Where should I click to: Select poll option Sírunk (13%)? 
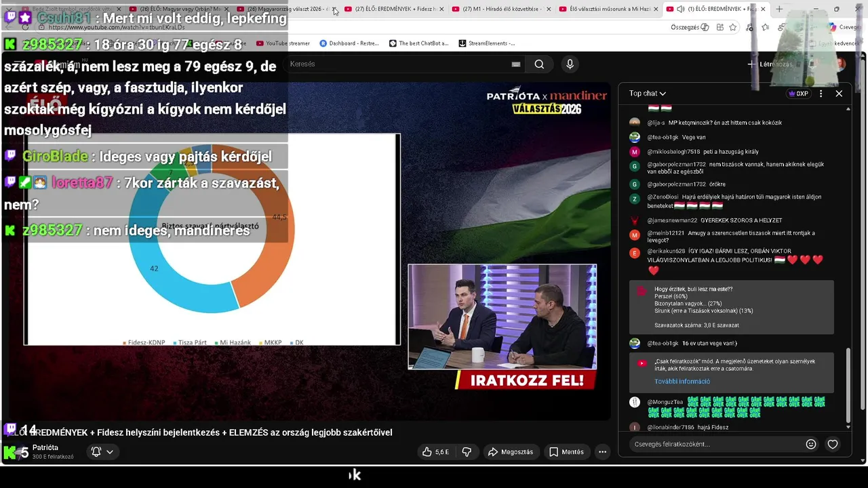pyautogui.click(x=703, y=311)
